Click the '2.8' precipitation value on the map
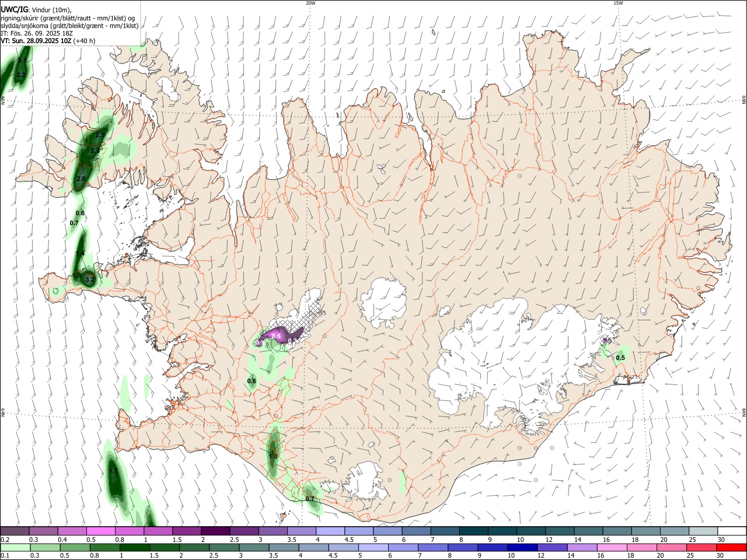The height and width of the screenshot is (560, 747). [81, 178]
